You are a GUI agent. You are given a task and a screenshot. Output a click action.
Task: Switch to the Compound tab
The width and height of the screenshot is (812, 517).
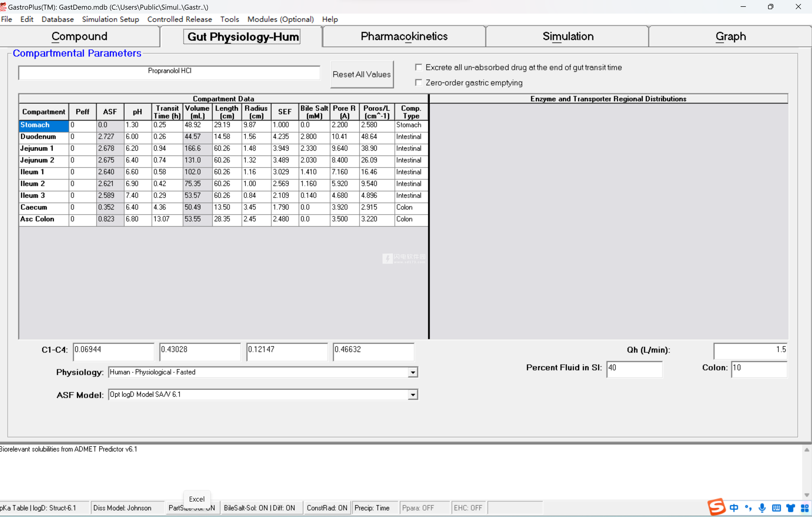[x=79, y=36]
